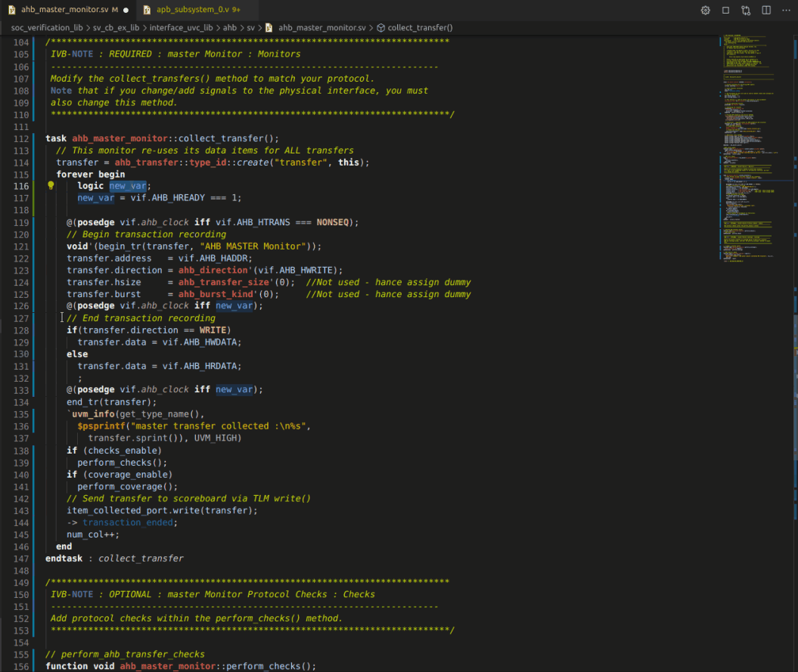798x672 pixels.
Task: Open More Actions with the ellipsis icon
Action: pyautogui.click(x=787, y=10)
